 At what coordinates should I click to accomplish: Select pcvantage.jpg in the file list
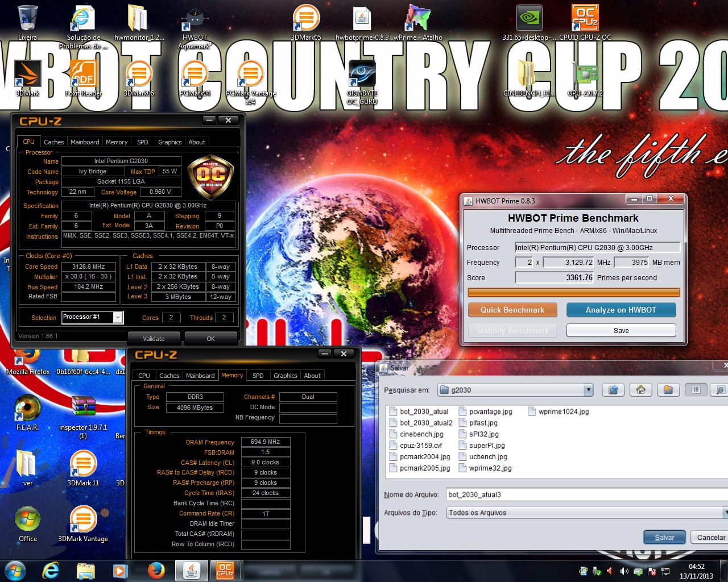click(486, 411)
